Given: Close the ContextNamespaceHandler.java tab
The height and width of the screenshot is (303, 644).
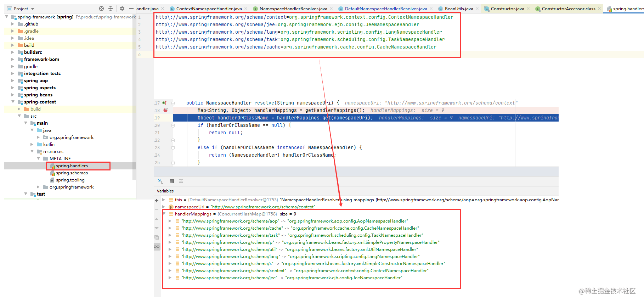Looking at the screenshot, I should click(x=246, y=9).
